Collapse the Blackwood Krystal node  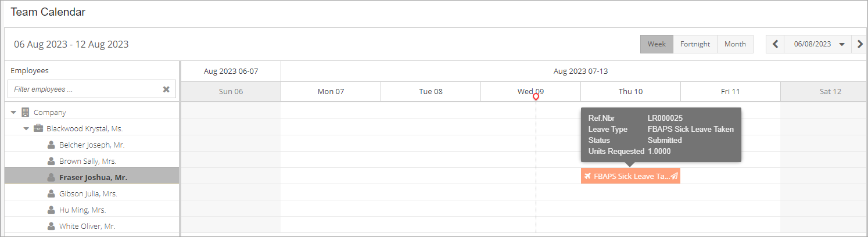[x=26, y=128]
